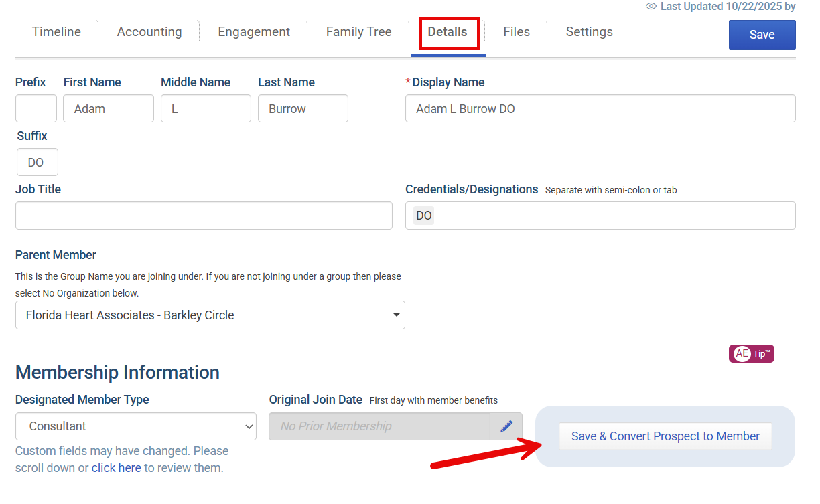Viewport: 820px width, 504px height.
Task: Click the Credentials/Designations field
Action: [x=600, y=216]
